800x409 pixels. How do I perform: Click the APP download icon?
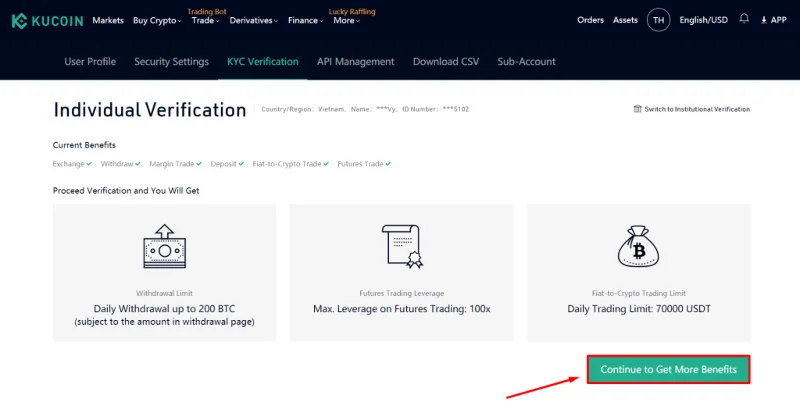[x=764, y=20]
